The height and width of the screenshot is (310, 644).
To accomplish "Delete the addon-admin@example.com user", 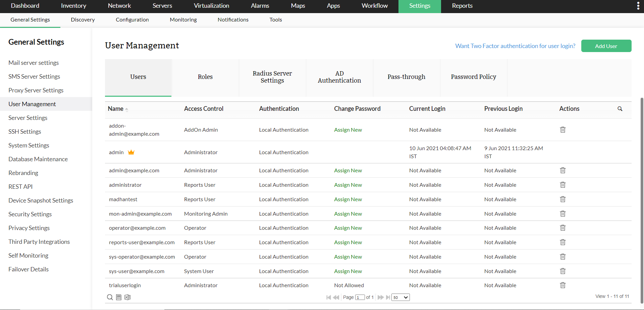I will [x=562, y=130].
